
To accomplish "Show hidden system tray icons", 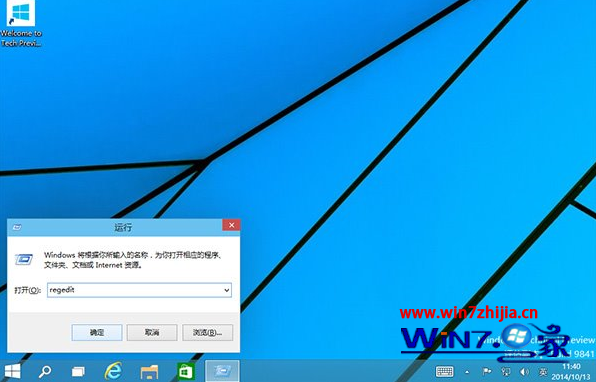I will pyautogui.click(x=467, y=372).
